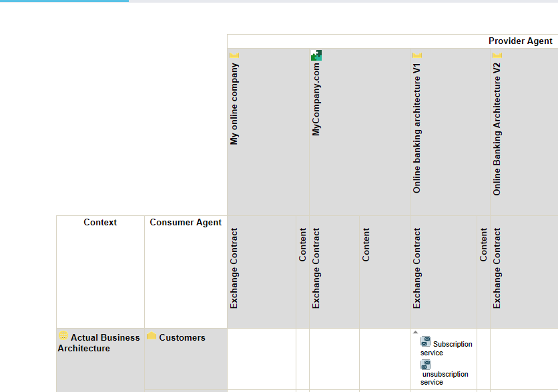Click the Customers row label
Viewport: 558px width, 392px height.
[x=182, y=338]
